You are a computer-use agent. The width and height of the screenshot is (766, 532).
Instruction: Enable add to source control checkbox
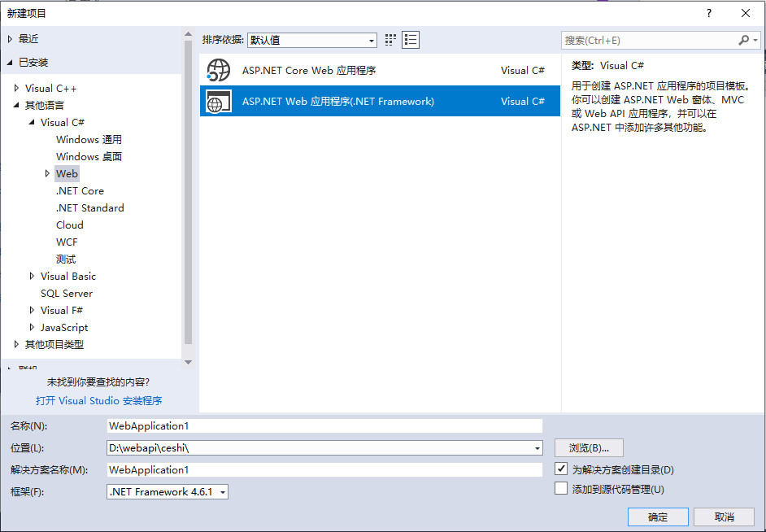(x=561, y=488)
